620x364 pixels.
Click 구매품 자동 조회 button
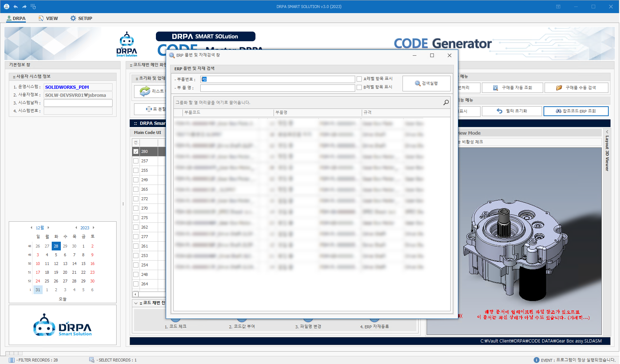coord(512,88)
